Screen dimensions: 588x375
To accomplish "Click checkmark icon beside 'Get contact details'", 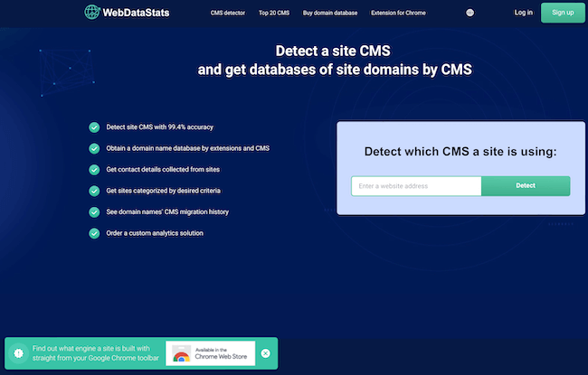I will pos(94,170).
